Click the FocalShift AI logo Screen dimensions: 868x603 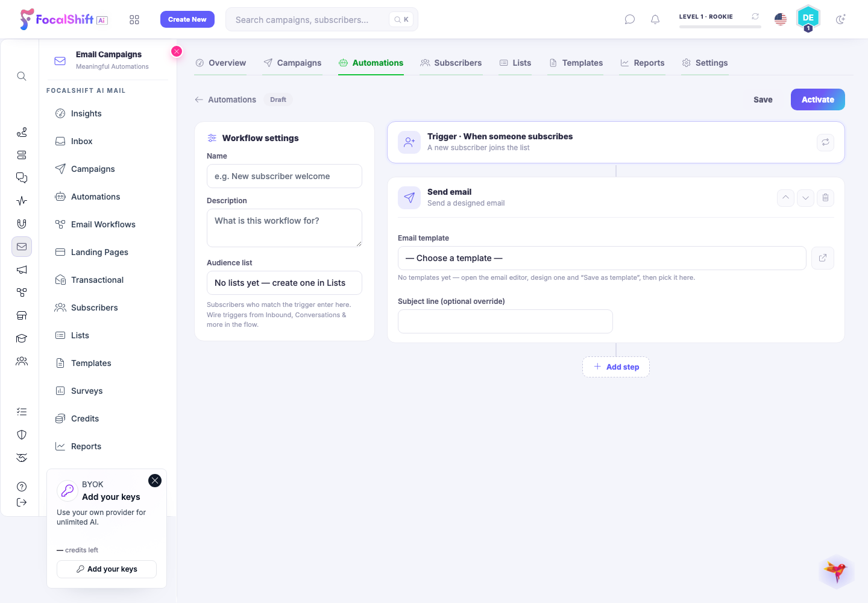[x=63, y=19]
